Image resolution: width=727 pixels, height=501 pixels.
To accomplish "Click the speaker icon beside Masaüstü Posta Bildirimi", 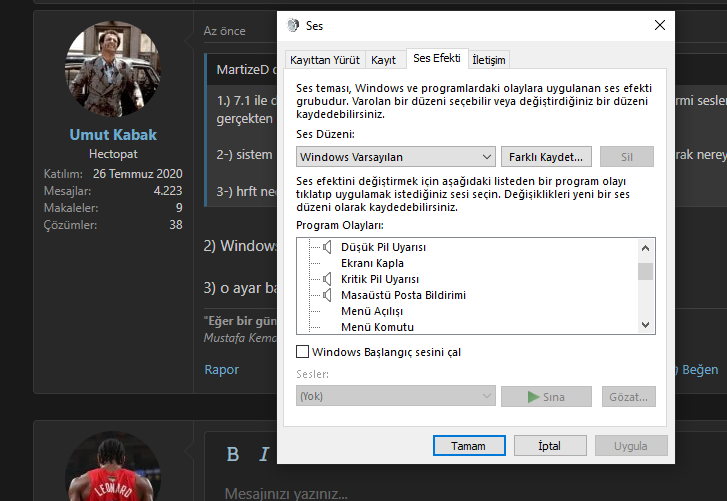I will (327, 295).
